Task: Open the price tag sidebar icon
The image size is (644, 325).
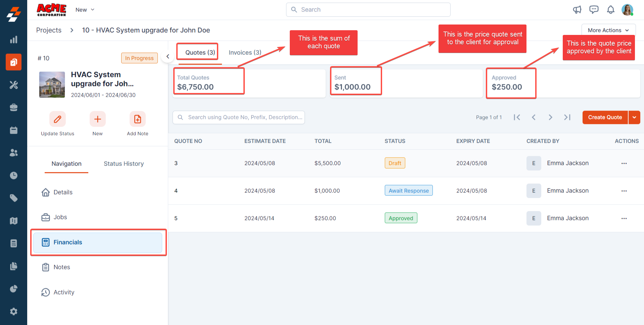Action: click(13, 198)
